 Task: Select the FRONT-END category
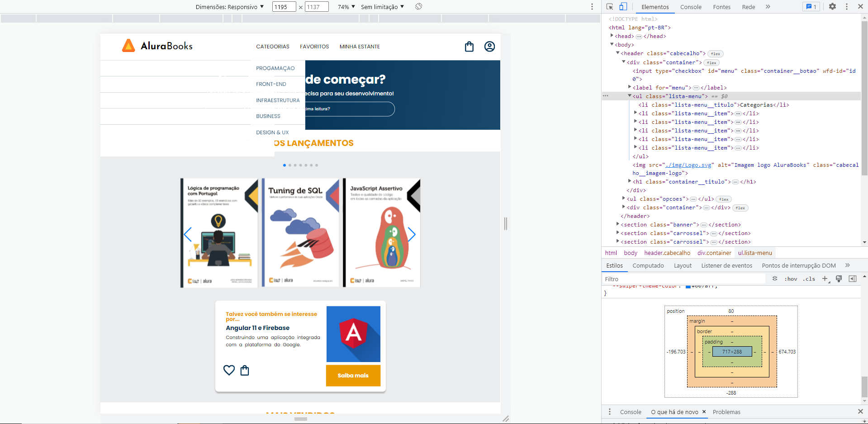(271, 84)
